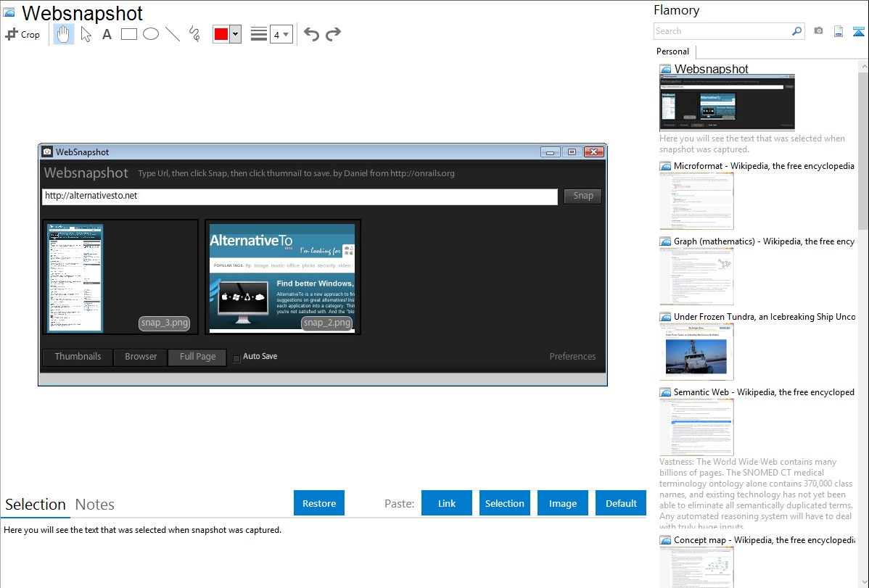Open the Microformat Wikipedia snapshot thumbnail

pyautogui.click(x=696, y=201)
